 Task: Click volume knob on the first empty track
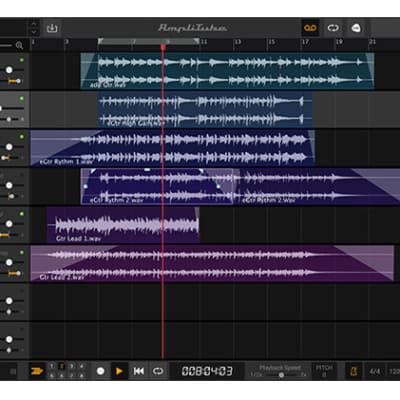(x=9, y=301)
